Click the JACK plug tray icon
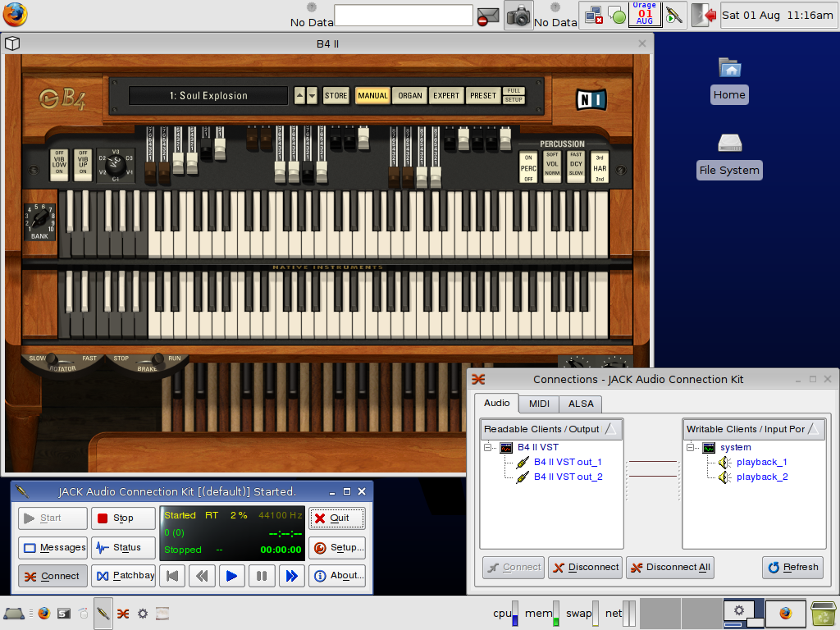Image resolution: width=840 pixels, height=630 pixels. click(674, 15)
